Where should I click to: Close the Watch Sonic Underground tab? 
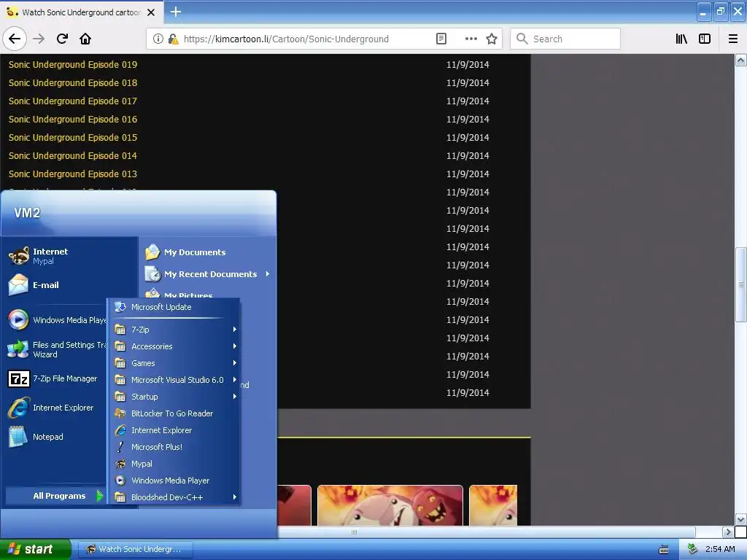151,12
